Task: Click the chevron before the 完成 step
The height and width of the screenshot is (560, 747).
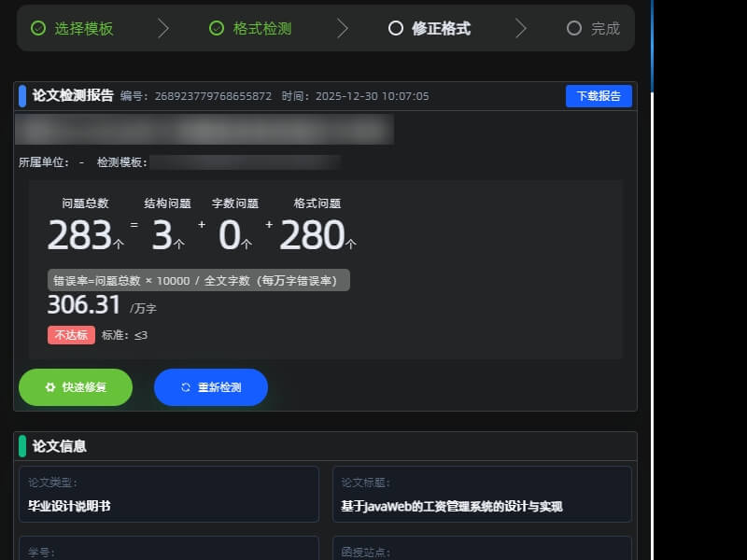Action: [x=522, y=29]
